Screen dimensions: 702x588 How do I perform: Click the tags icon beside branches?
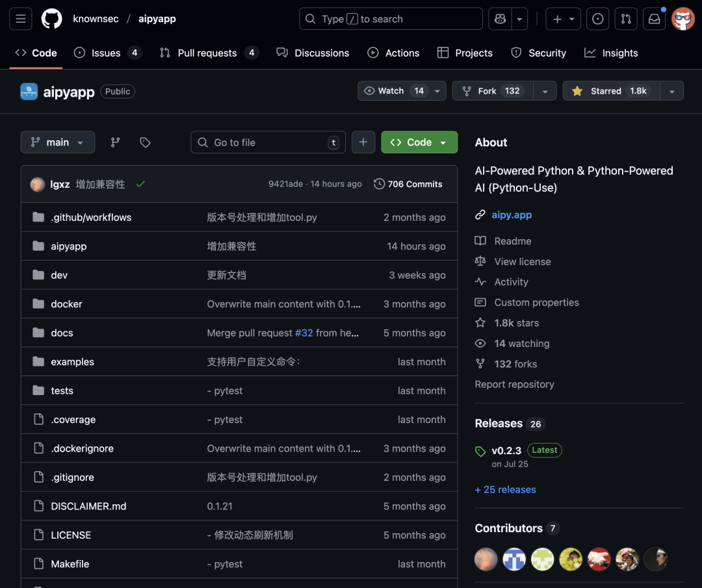[x=144, y=142]
